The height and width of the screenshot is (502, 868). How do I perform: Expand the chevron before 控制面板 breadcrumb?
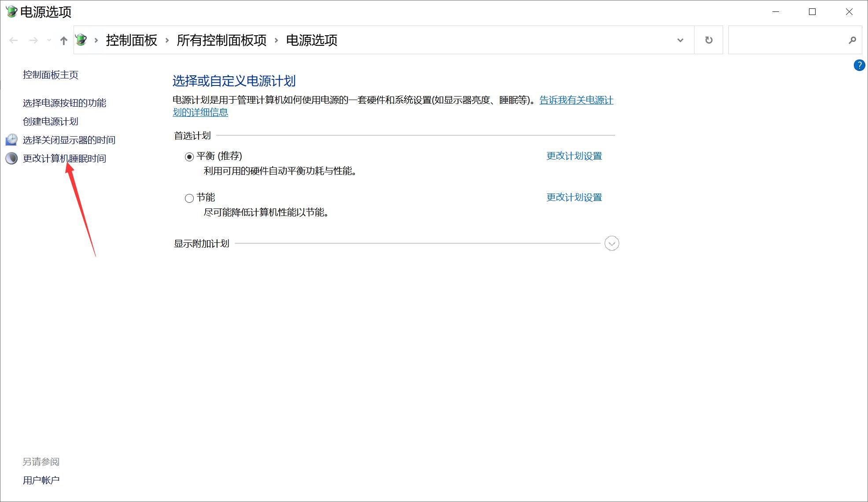tap(96, 40)
